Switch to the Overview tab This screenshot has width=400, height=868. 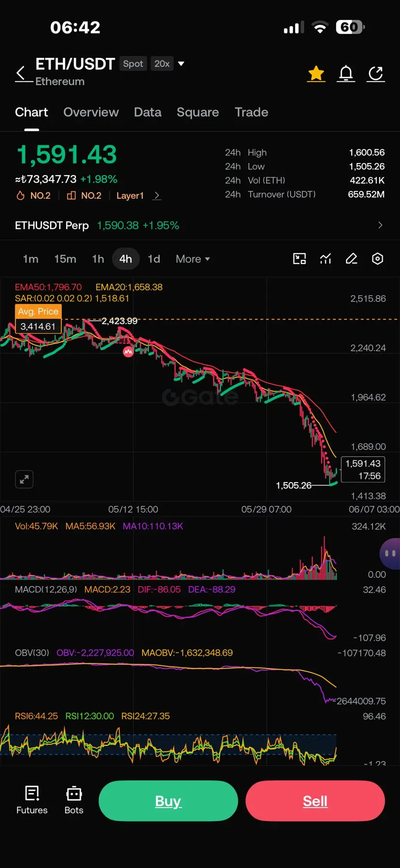pos(91,112)
